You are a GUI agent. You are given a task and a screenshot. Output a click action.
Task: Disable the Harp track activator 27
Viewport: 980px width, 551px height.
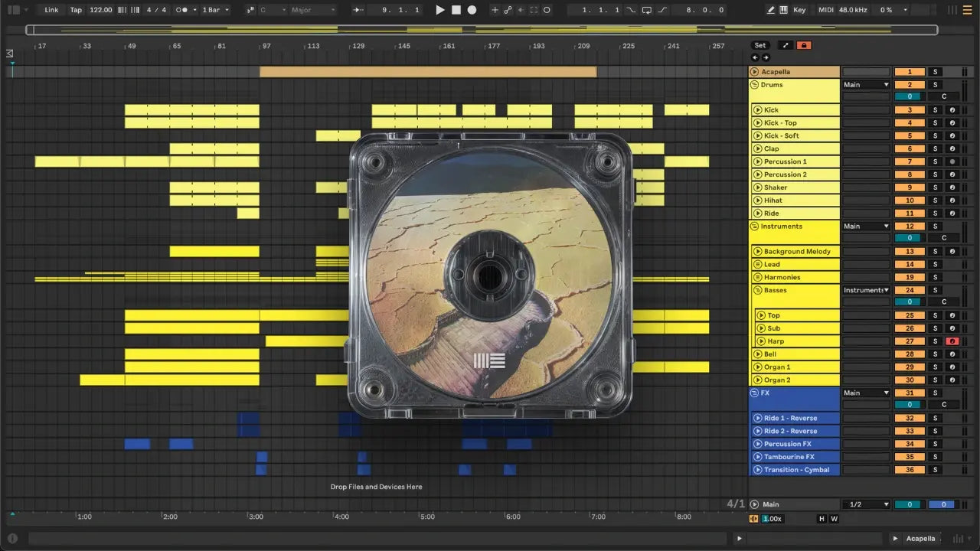pos(910,341)
